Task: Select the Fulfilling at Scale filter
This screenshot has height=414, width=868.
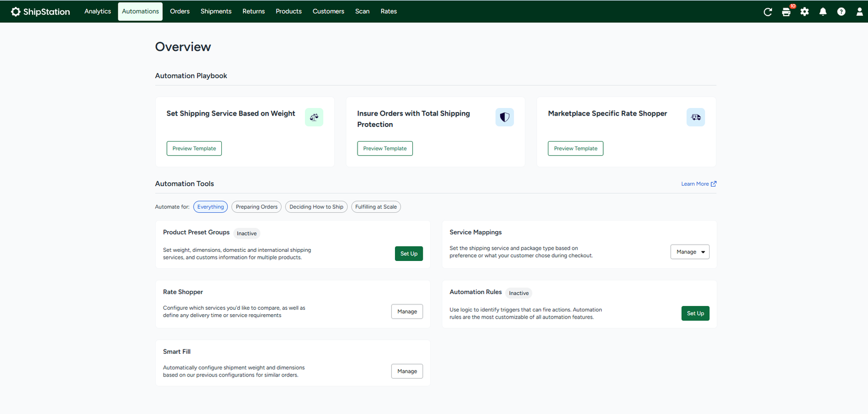Action: [x=376, y=207]
